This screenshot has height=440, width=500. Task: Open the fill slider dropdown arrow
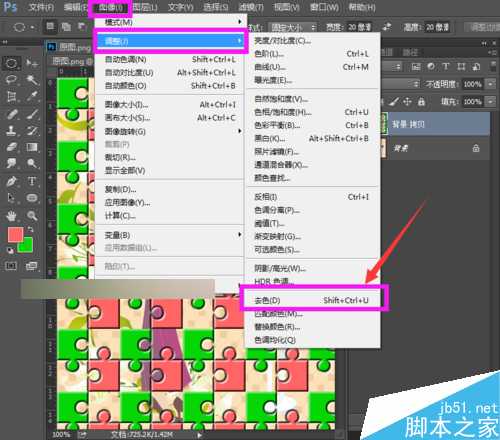point(490,101)
